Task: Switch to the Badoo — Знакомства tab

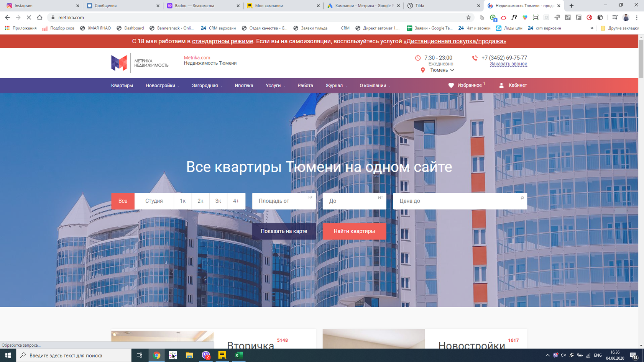Action: point(203,6)
